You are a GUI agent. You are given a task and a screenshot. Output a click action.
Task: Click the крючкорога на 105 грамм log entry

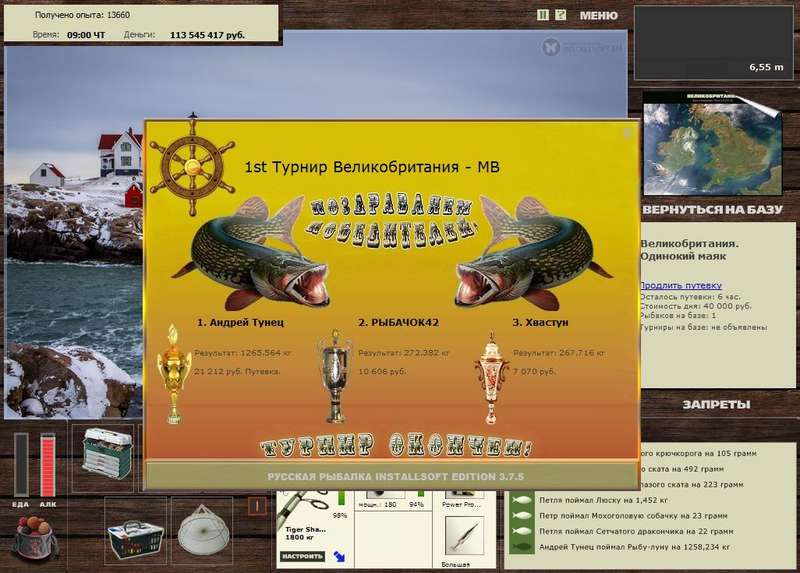point(698,453)
